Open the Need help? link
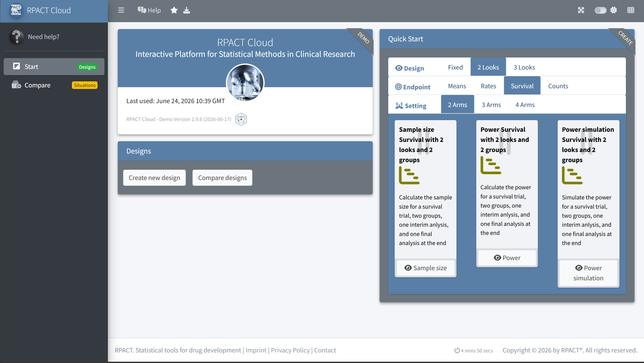Screen dimensions: 644x363 (43, 37)
